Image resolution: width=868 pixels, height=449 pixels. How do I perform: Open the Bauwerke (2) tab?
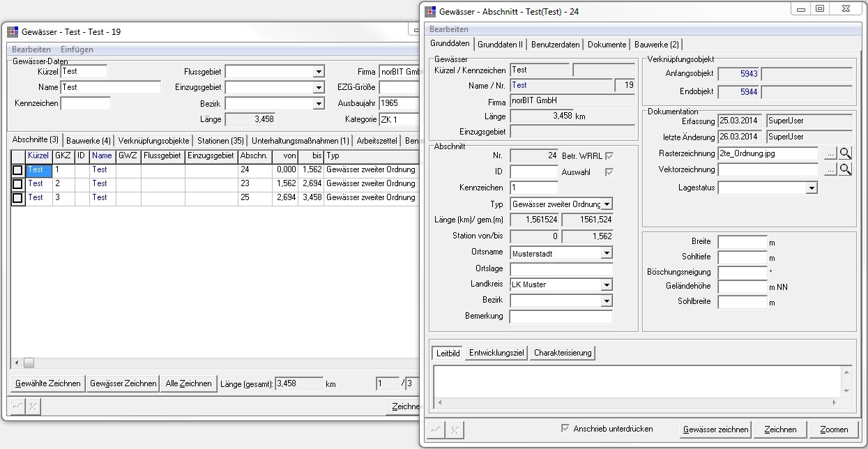pos(657,44)
